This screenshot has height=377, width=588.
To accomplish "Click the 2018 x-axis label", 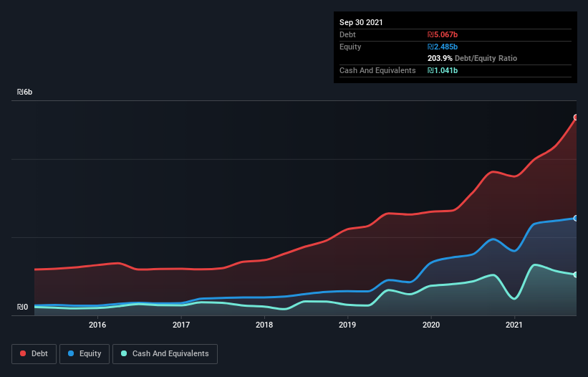I will pos(264,325).
